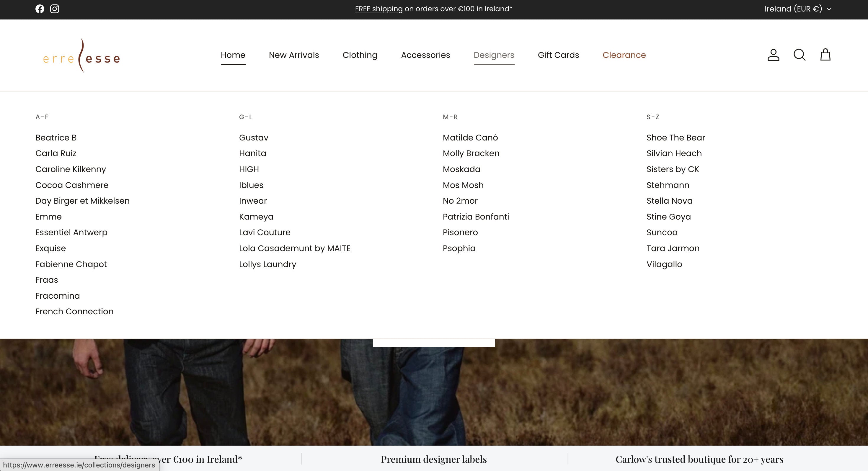
Task: Open Stine Goya collection
Action: [x=668, y=217]
